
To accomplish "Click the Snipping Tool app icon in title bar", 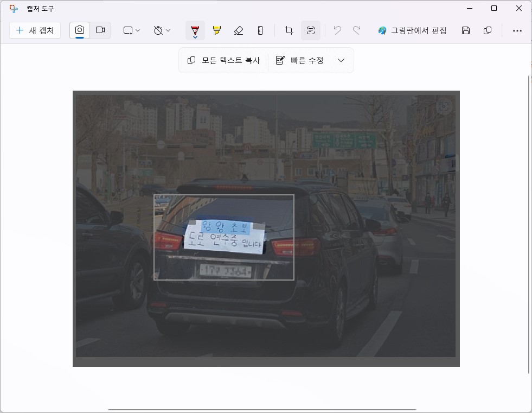I will tap(14, 9).
